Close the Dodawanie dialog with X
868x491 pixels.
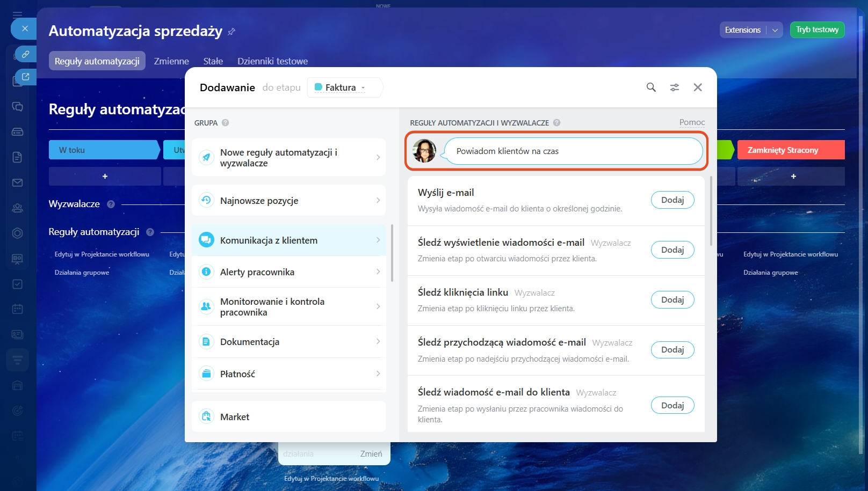(x=698, y=87)
